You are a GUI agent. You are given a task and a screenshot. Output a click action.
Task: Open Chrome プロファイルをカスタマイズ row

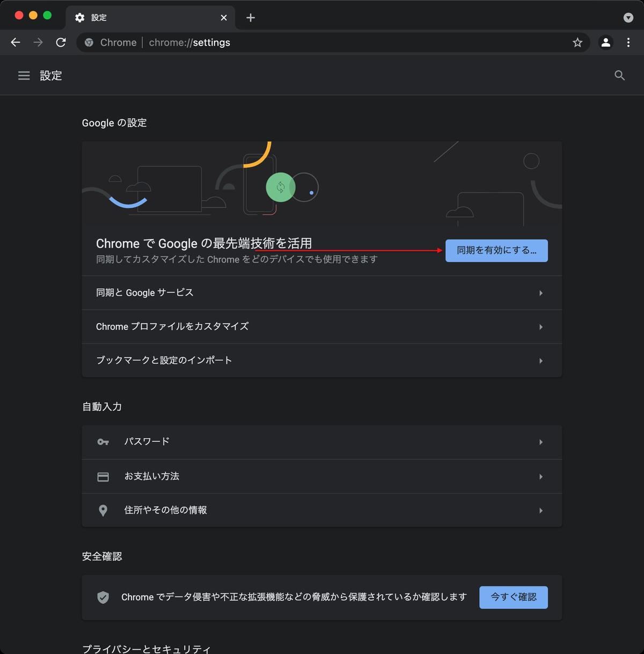click(322, 326)
